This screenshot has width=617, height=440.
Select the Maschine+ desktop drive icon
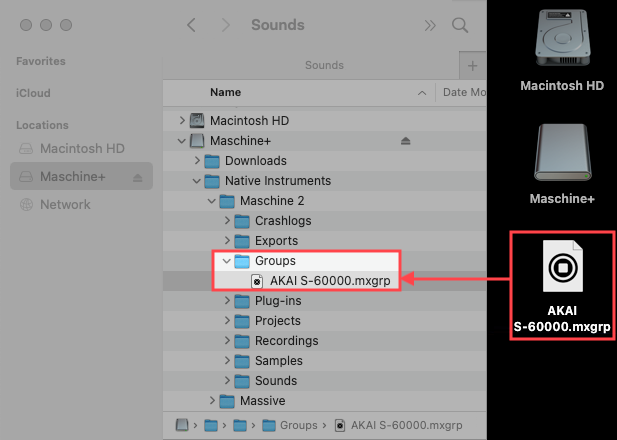click(562, 153)
